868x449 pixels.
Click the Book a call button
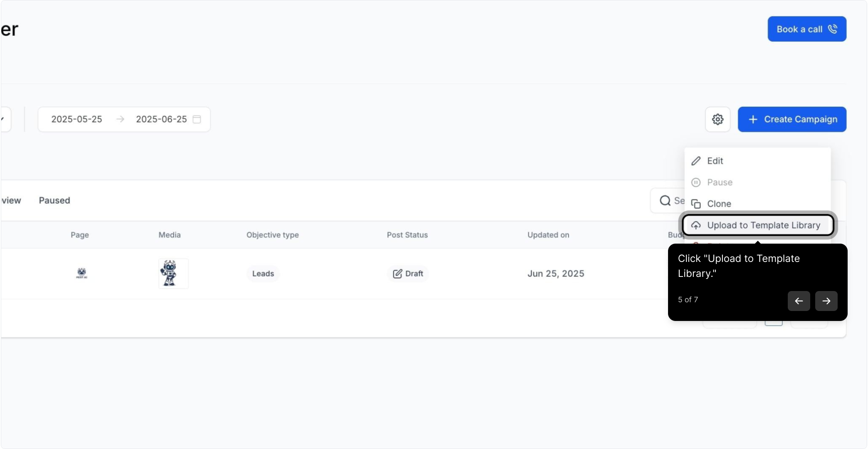click(x=807, y=29)
